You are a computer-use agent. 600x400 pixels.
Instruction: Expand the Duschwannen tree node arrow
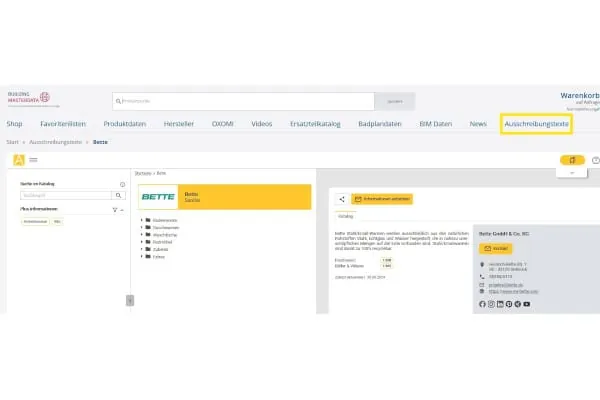click(142, 227)
